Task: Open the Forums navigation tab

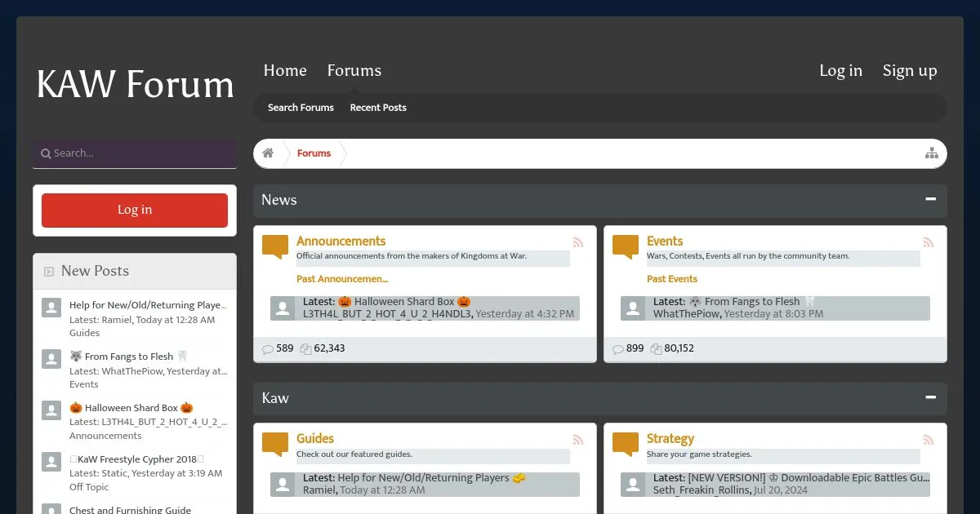Action: click(x=354, y=71)
